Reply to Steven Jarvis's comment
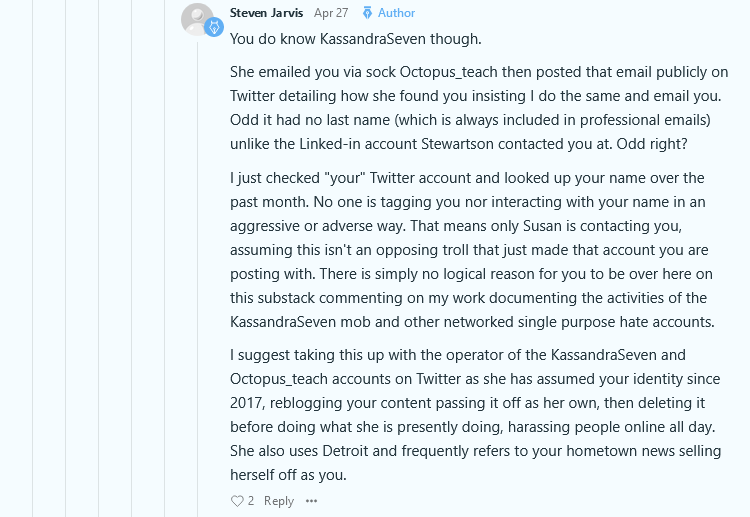Image resolution: width=750 pixels, height=517 pixels. click(279, 501)
